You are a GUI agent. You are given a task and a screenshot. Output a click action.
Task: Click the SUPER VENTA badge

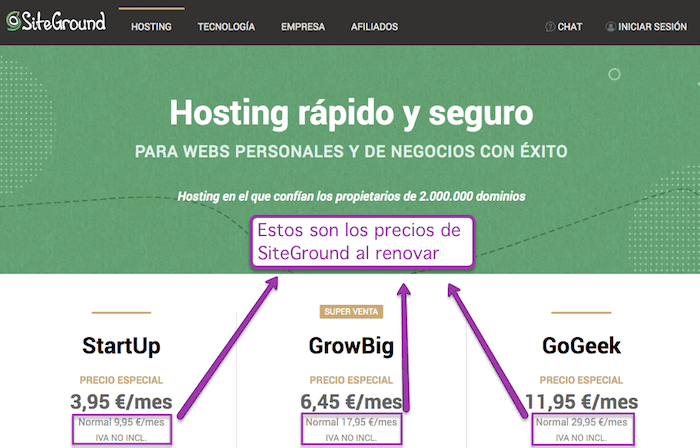point(351,311)
